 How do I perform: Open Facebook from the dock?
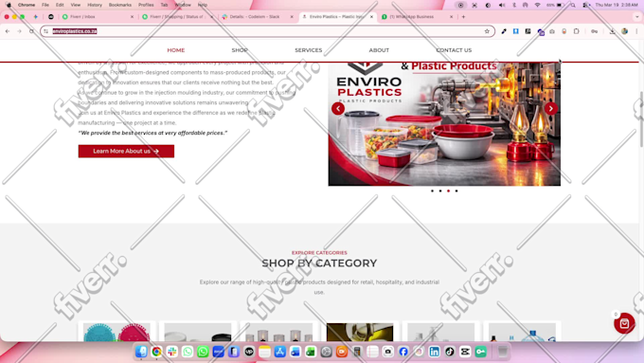coord(403,352)
